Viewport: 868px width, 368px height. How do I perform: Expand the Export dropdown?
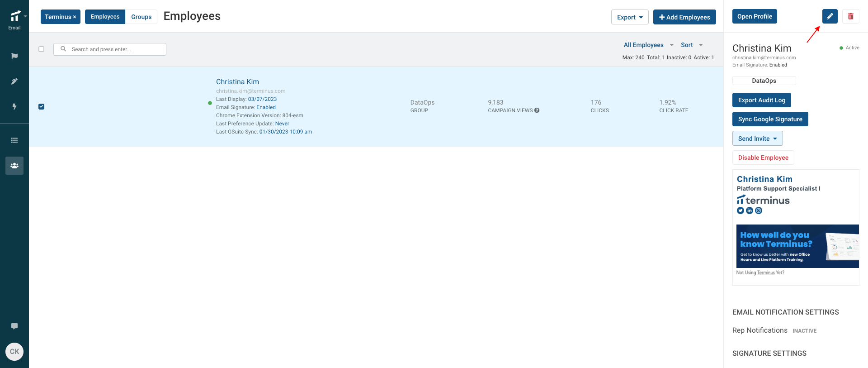tap(630, 17)
